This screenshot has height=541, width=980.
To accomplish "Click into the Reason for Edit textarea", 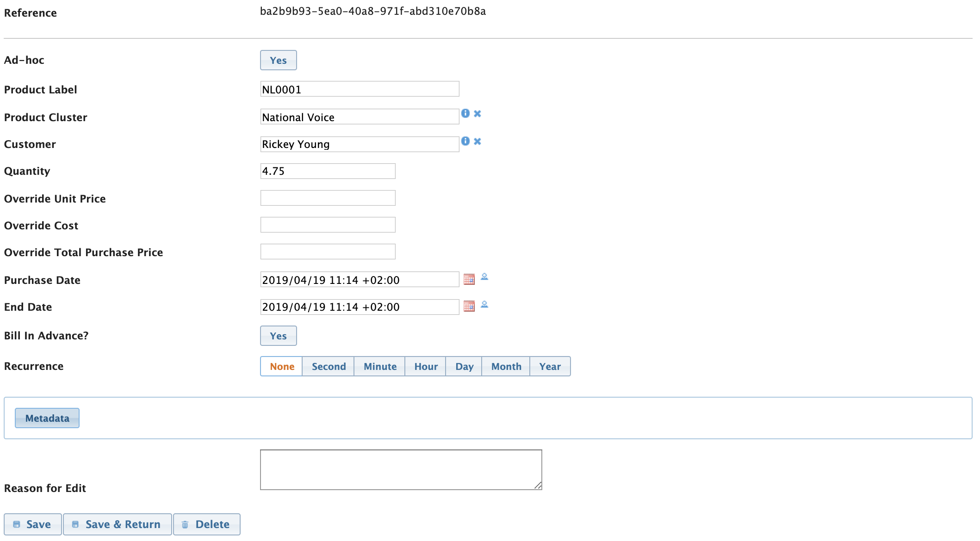I will 401,469.
